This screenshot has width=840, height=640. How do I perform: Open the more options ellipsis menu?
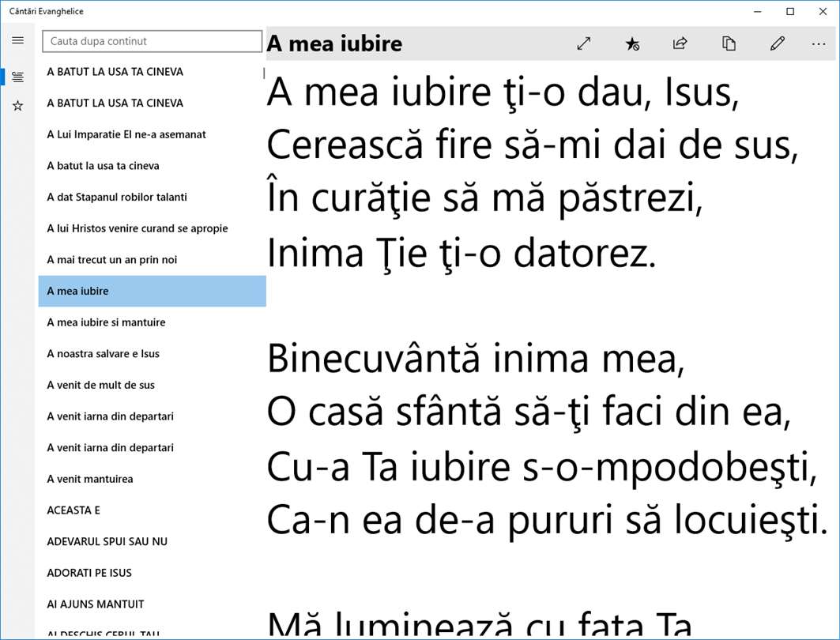tap(819, 43)
